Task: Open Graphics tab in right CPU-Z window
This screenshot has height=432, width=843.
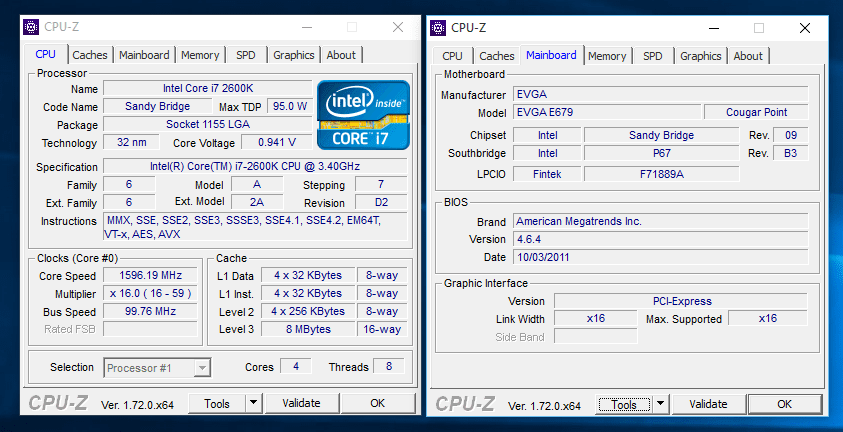Action: pos(701,56)
